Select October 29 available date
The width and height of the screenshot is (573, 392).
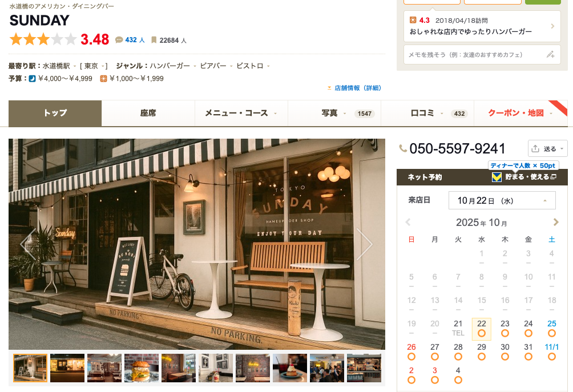pos(481,351)
